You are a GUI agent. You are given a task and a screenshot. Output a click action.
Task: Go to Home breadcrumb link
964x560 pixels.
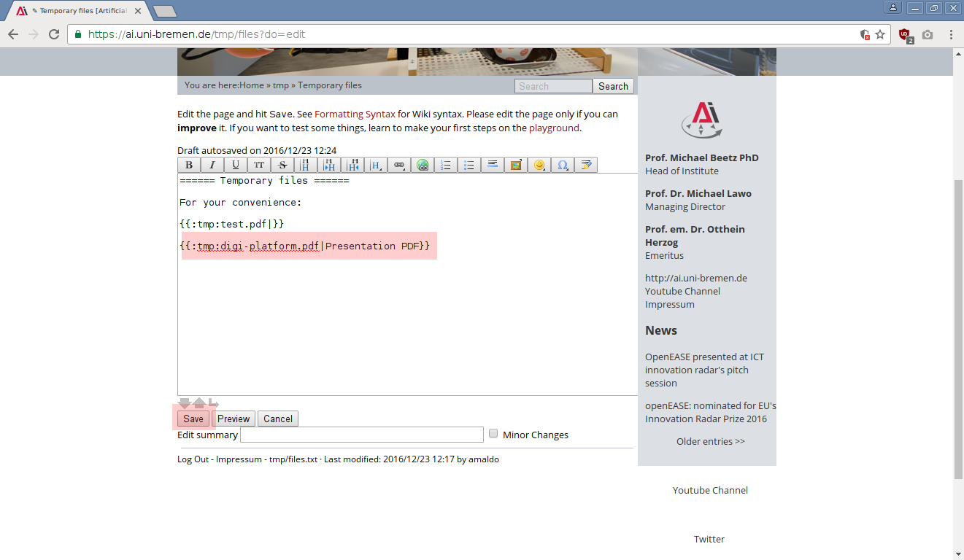[x=252, y=85]
